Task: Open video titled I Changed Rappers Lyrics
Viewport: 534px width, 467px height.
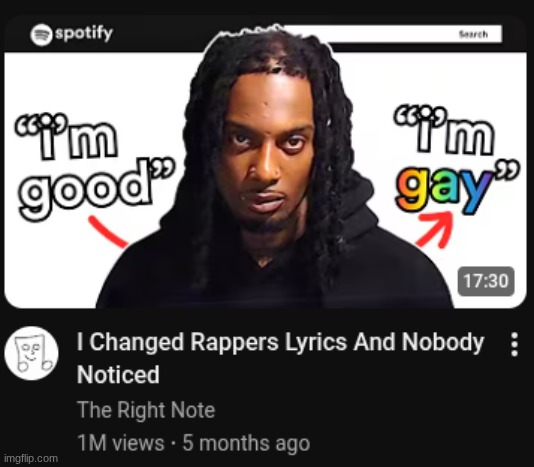Action: coord(280,358)
